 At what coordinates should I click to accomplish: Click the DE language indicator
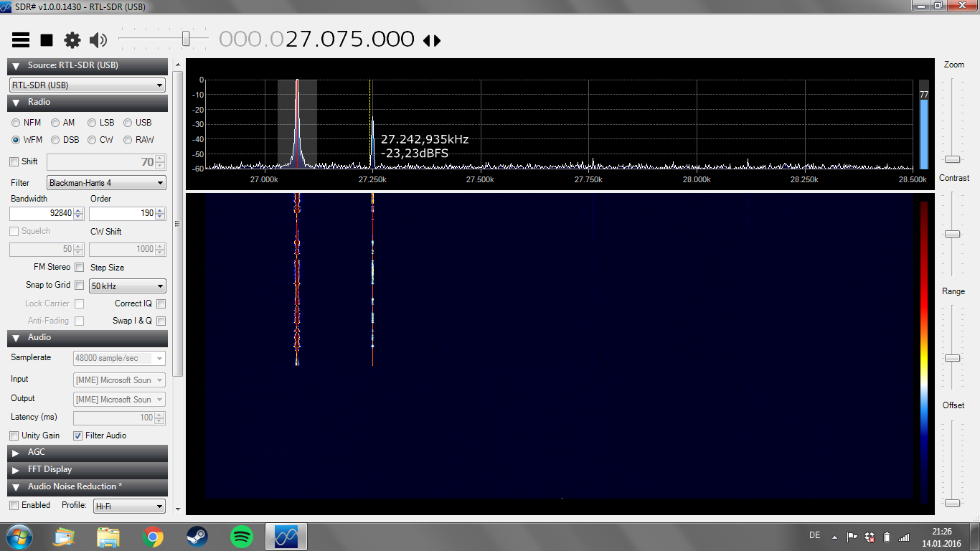(814, 535)
